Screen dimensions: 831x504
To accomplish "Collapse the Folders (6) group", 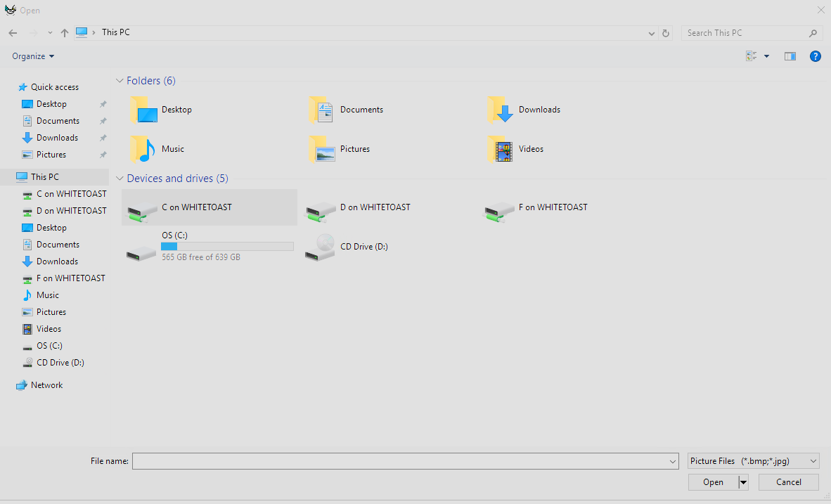I will pos(120,81).
